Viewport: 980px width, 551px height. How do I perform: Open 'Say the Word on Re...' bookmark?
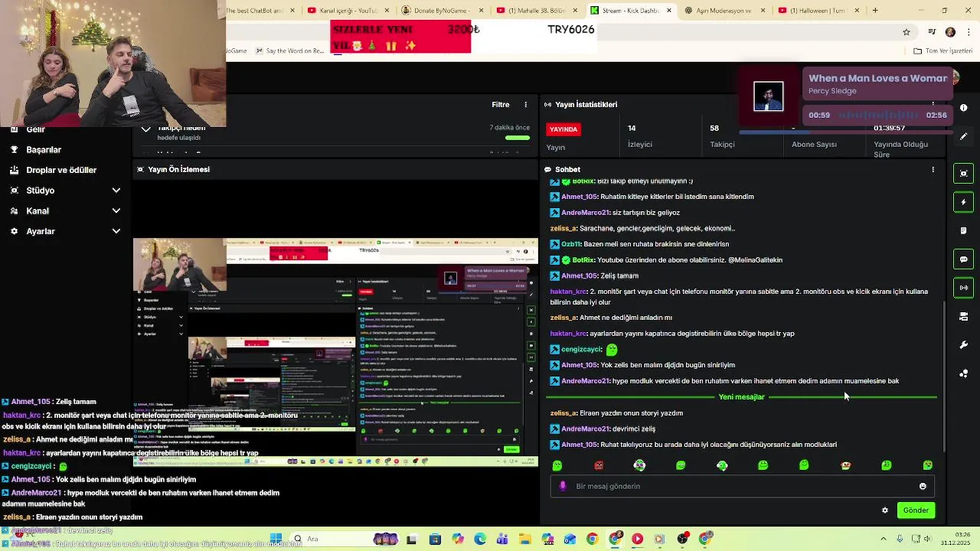(289, 51)
